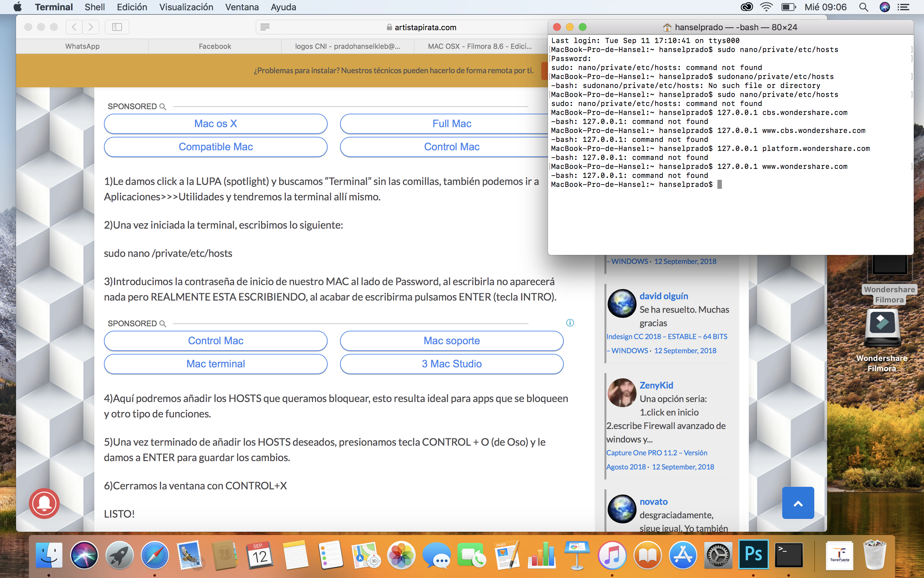Click Creative Cloud menu bar icon
The width and height of the screenshot is (924, 578).
tap(747, 7)
